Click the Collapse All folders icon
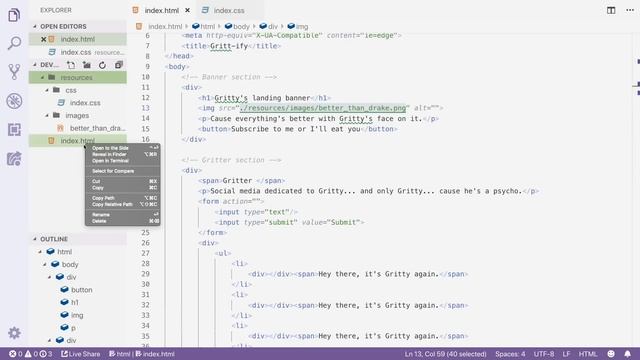This screenshot has height=360, width=640. [118, 65]
